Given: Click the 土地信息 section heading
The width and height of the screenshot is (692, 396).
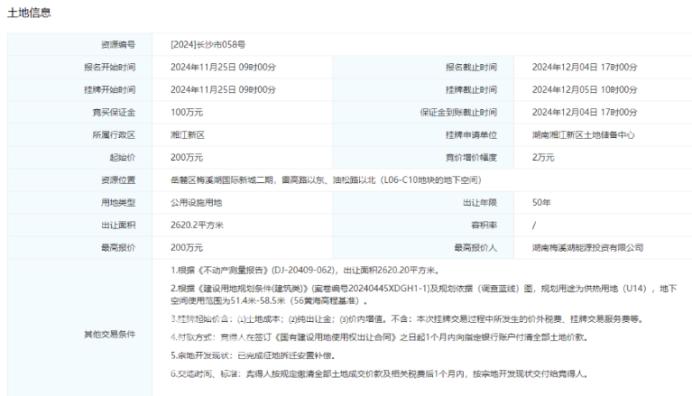Looking at the screenshot, I should (29, 12).
